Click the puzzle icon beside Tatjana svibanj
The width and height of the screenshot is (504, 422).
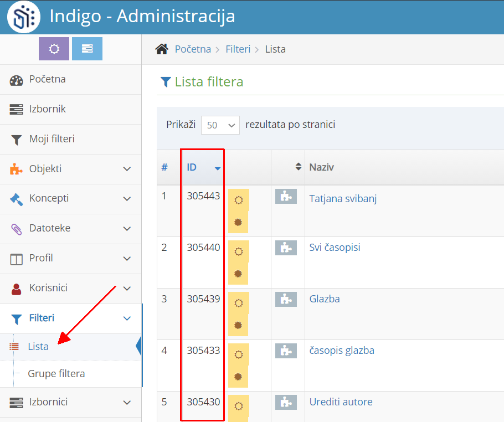(x=287, y=197)
